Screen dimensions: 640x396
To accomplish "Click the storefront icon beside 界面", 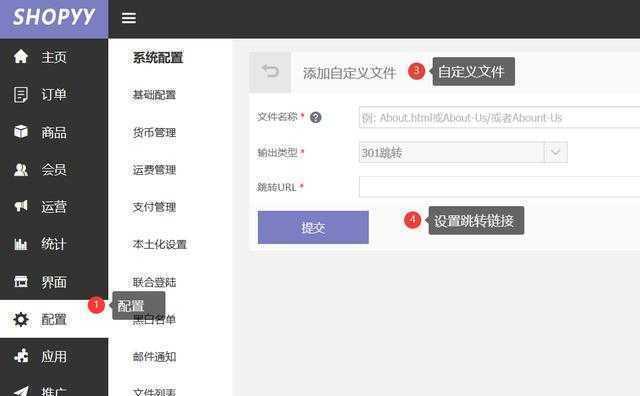I will (x=21, y=281).
